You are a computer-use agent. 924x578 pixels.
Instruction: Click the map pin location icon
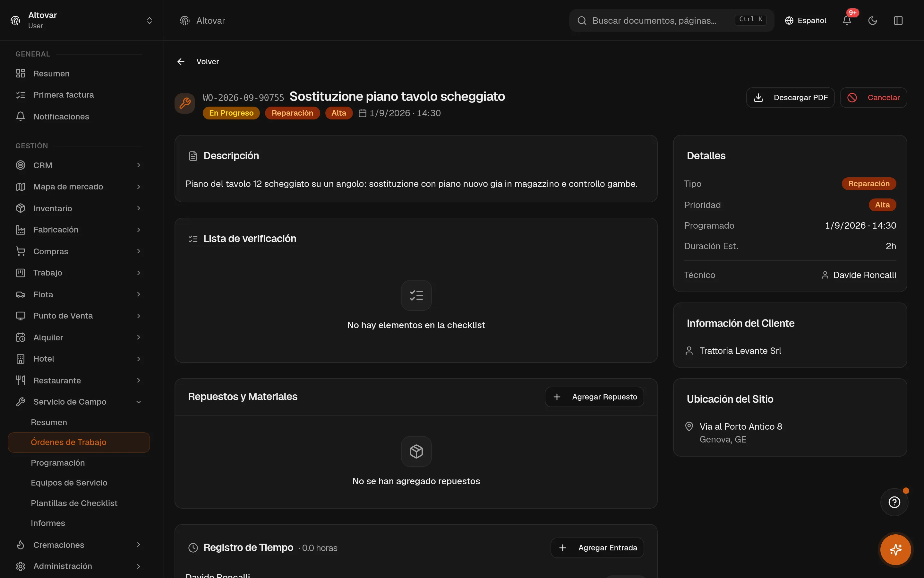(689, 426)
